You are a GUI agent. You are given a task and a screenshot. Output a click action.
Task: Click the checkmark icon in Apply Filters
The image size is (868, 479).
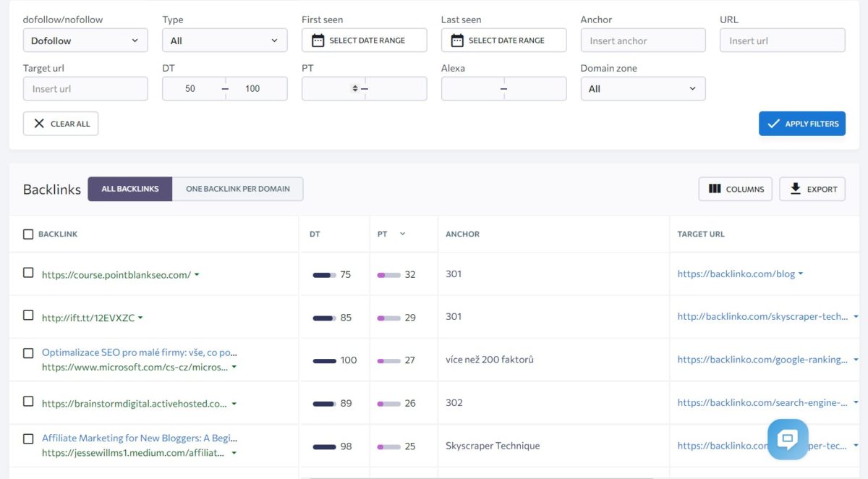pos(773,123)
